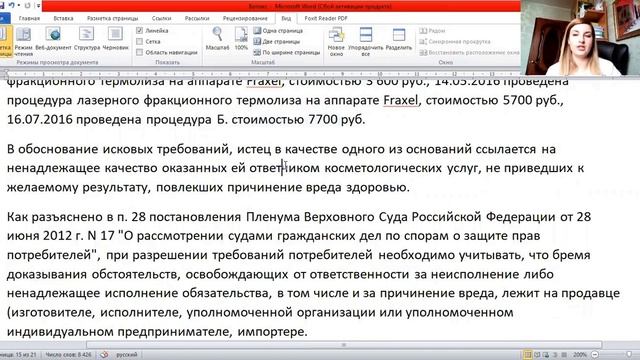Screen dimensions: 640x360
Task: Click the spelling check icon in status bar
Action: (x=104, y=355)
